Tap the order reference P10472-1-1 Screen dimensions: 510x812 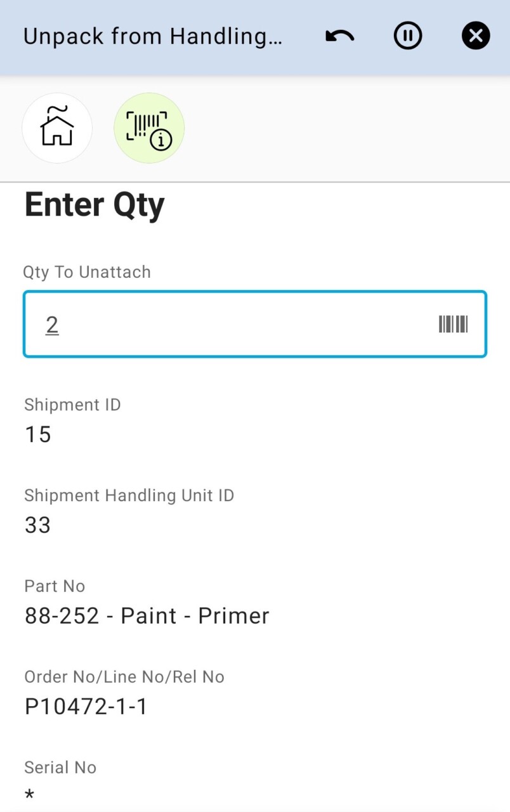click(x=86, y=707)
